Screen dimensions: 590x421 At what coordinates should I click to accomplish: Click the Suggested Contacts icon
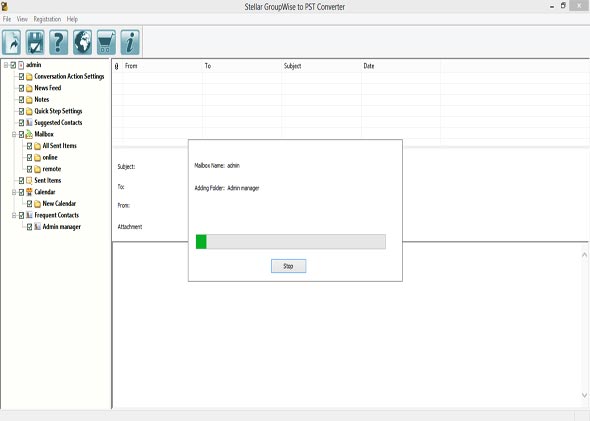pyautogui.click(x=29, y=123)
